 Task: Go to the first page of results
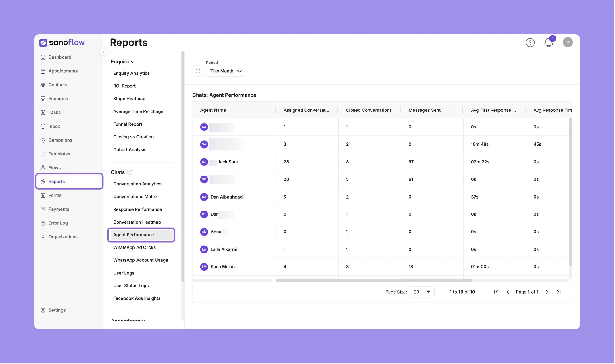[x=496, y=292]
